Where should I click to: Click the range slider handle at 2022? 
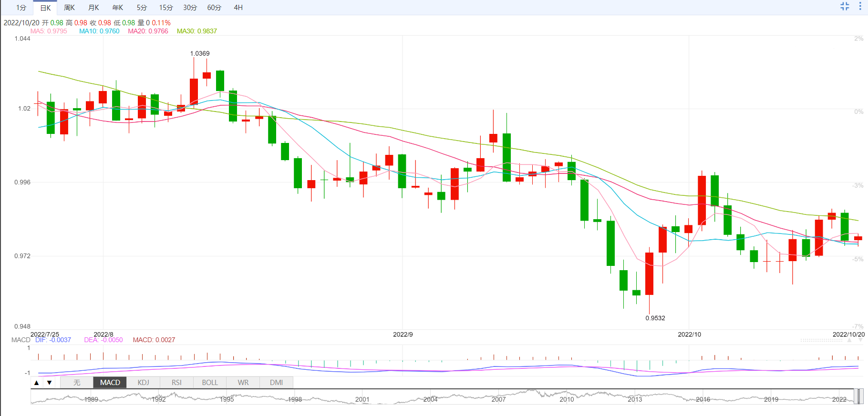coord(858,396)
